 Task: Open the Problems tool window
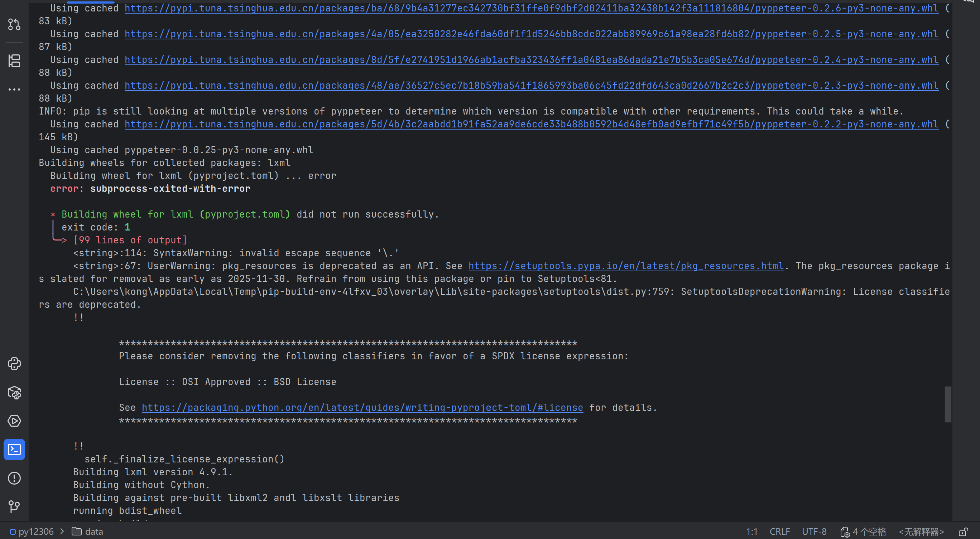pyautogui.click(x=14, y=478)
